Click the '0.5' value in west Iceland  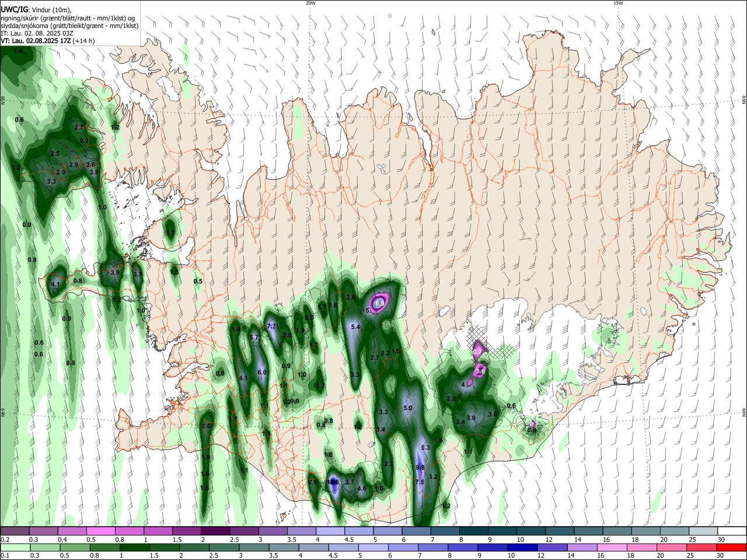click(x=198, y=281)
